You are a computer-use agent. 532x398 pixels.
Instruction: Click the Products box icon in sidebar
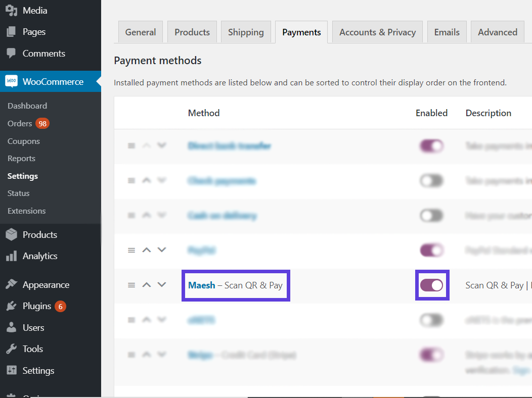coord(11,234)
